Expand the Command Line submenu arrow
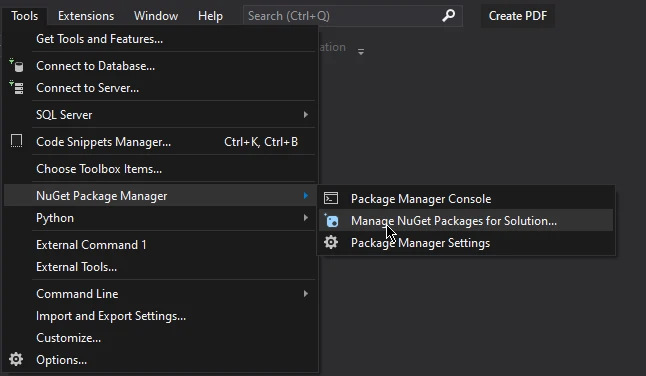 [x=306, y=294]
